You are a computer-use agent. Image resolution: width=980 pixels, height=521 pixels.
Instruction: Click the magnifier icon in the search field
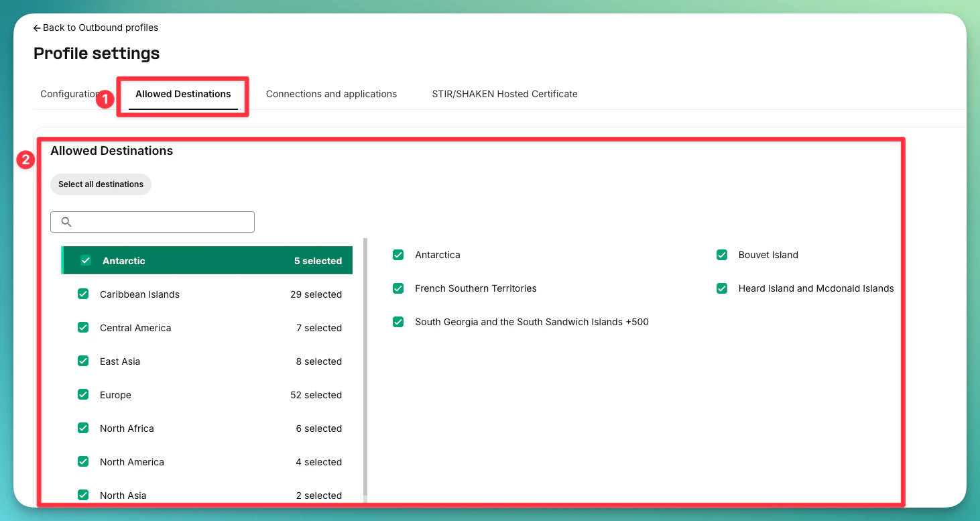click(x=66, y=221)
